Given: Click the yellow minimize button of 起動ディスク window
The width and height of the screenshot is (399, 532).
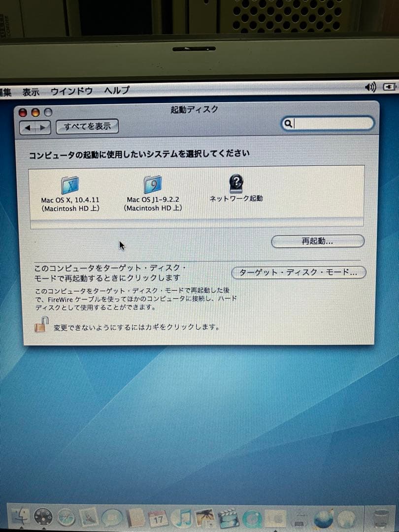Looking at the screenshot, I should [x=35, y=112].
